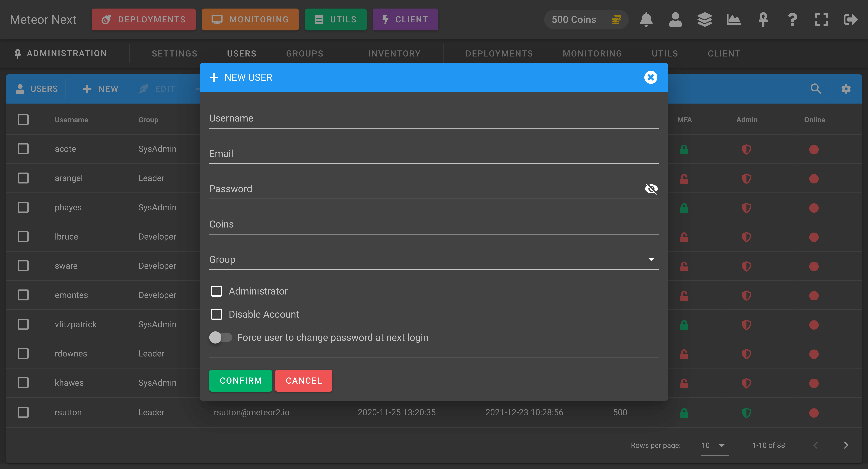Screen dimensions: 868x469
Task: Open the Group dropdown in dialog
Action: click(434, 259)
